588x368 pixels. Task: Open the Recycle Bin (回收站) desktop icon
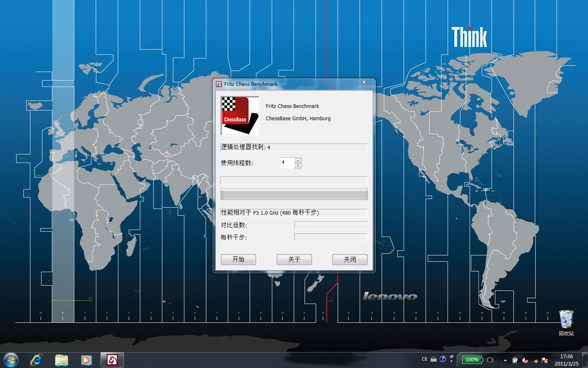coord(566,323)
